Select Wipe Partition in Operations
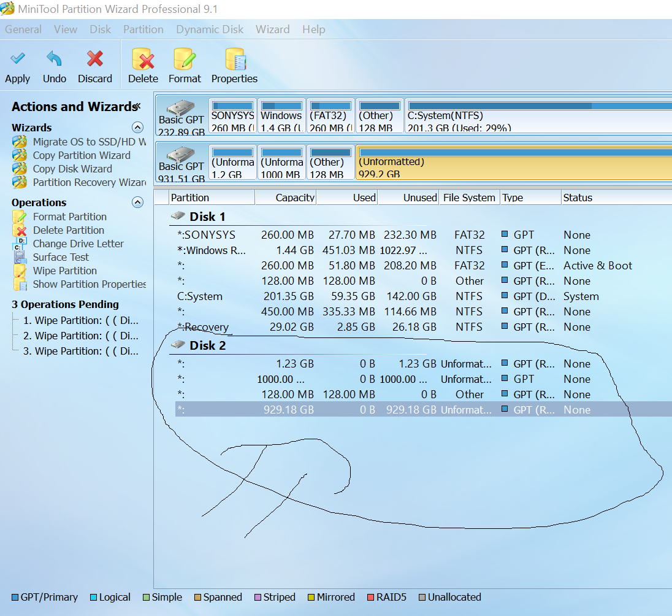This screenshot has width=672, height=616. (55, 271)
